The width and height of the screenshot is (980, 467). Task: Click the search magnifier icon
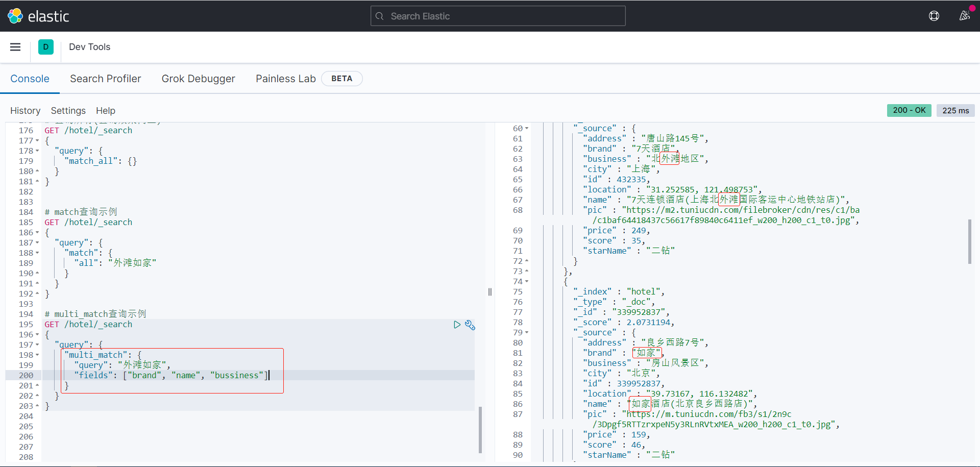click(x=380, y=16)
